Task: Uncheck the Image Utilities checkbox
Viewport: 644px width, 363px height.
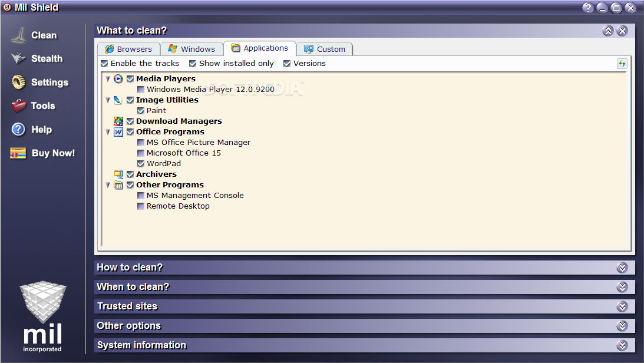Action: (x=130, y=100)
